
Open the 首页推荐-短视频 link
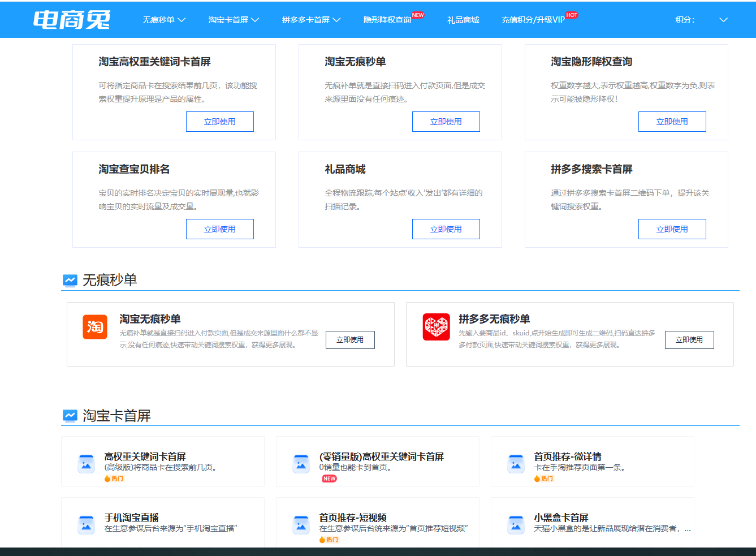tap(353, 518)
